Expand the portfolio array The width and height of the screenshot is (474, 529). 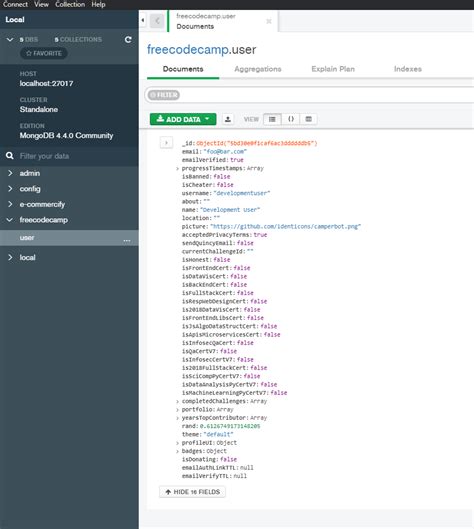[177, 410]
